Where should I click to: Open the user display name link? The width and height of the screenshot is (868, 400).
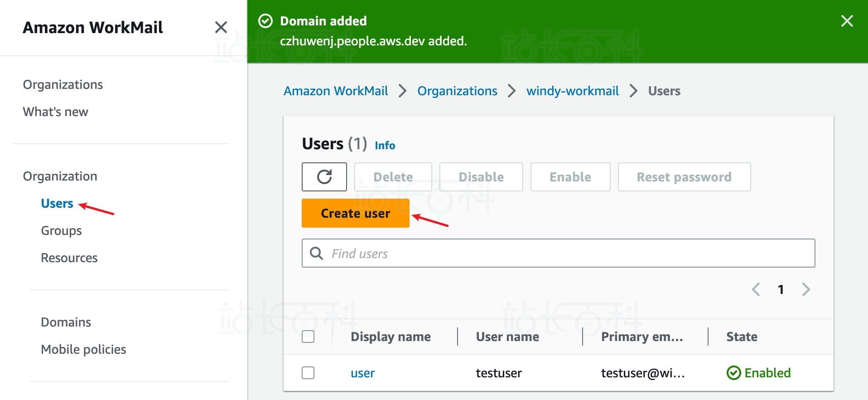(x=362, y=373)
